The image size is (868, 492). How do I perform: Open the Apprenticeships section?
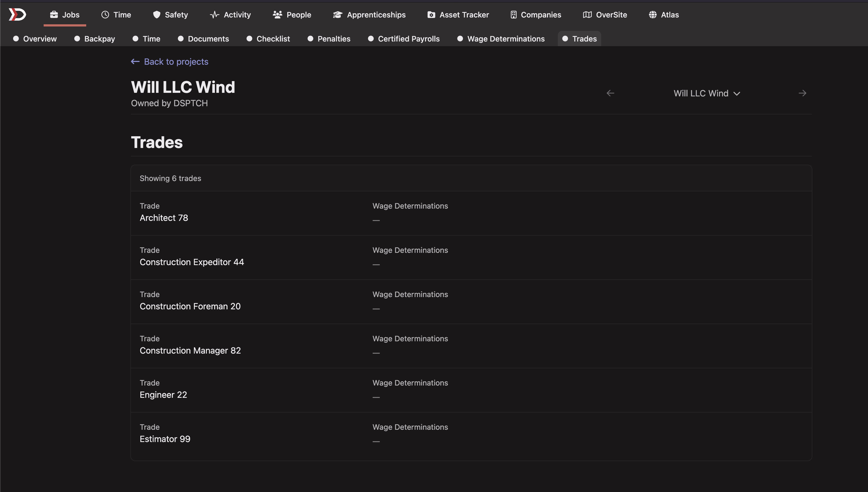369,14
